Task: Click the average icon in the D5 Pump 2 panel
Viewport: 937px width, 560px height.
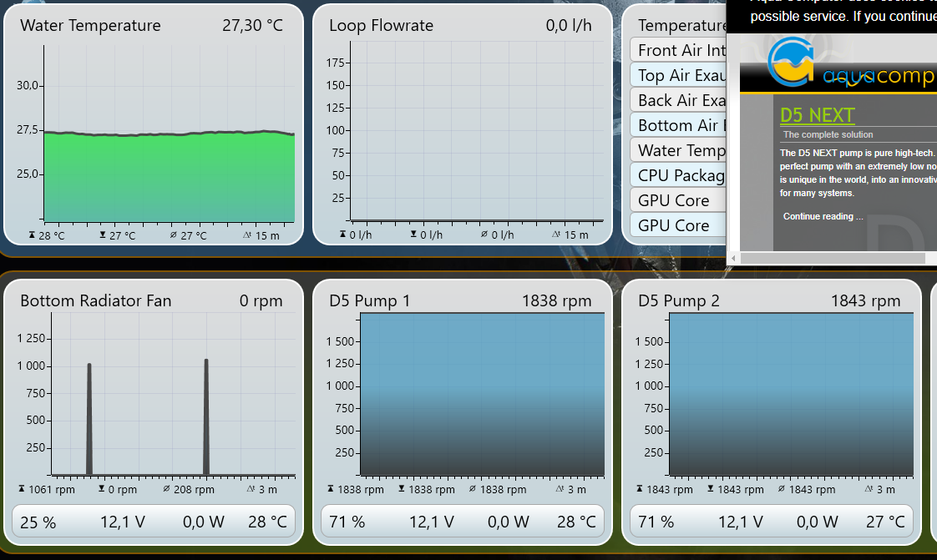Action: point(782,488)
